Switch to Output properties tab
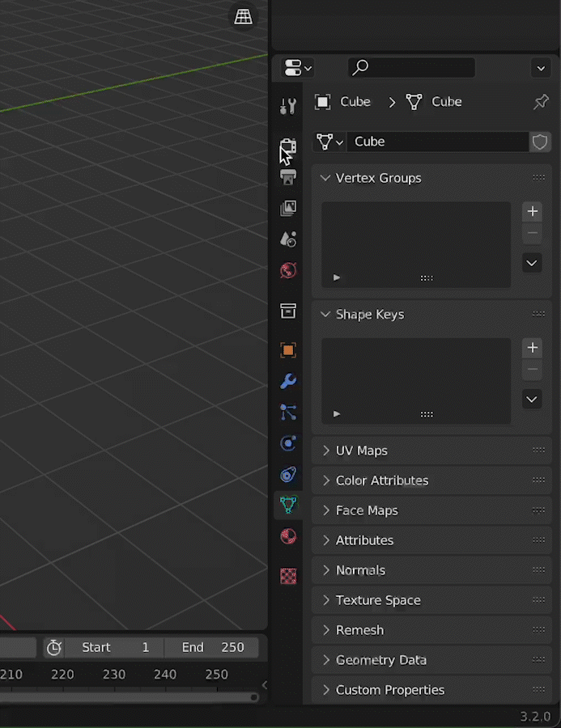Viewport: 561px width, 728px height. [x=288, y=177]
